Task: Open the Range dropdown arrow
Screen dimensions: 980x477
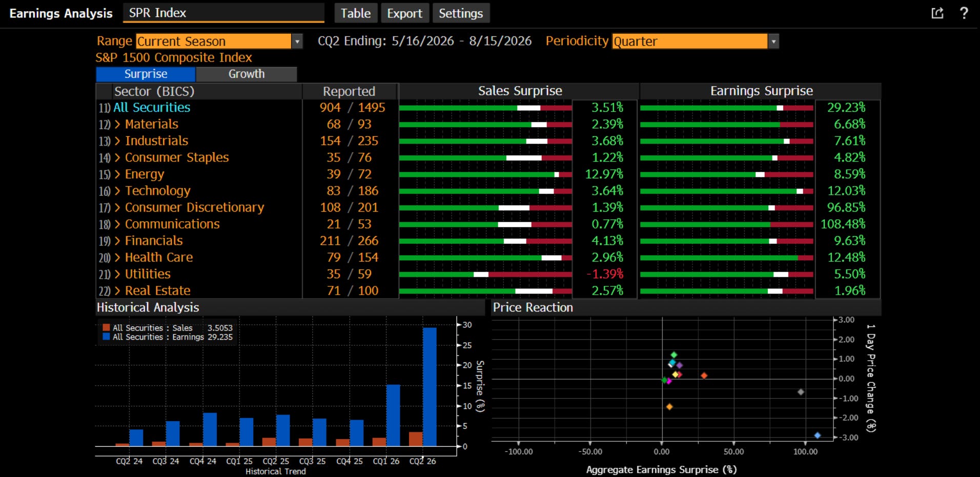Action: [x=297, y=42]
